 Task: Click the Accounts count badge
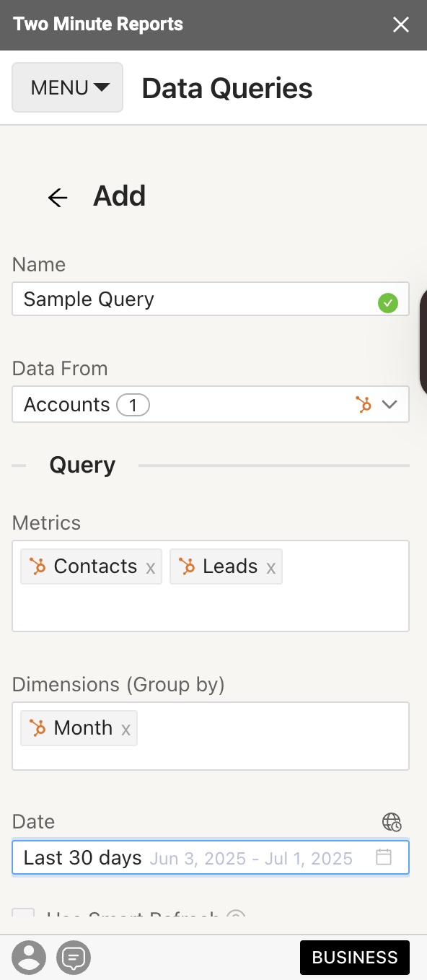(x=133, y=405)
